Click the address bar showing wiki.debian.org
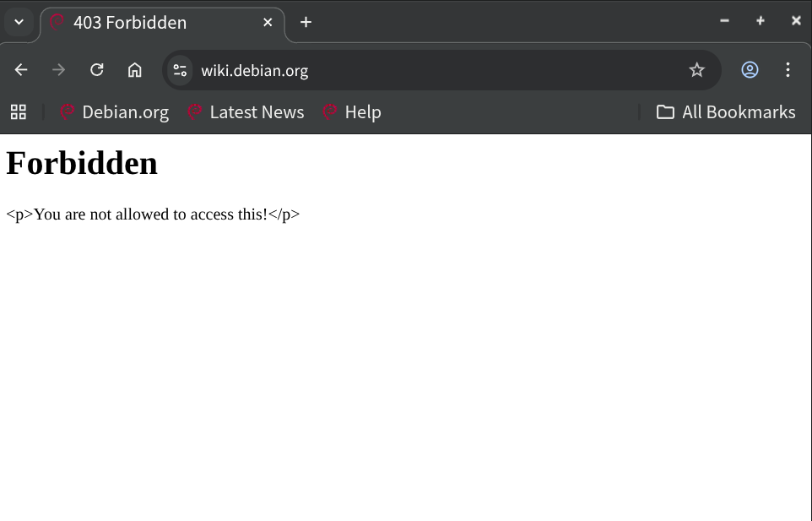Screen dimensions: 812x521 422,70
